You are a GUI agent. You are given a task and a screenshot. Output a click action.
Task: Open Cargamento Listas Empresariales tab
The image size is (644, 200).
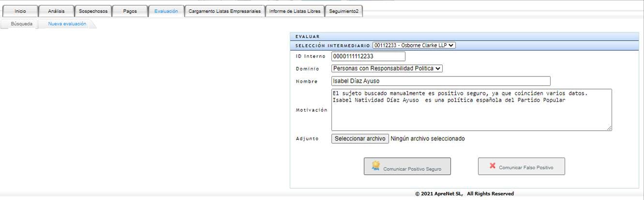[225, 11]
